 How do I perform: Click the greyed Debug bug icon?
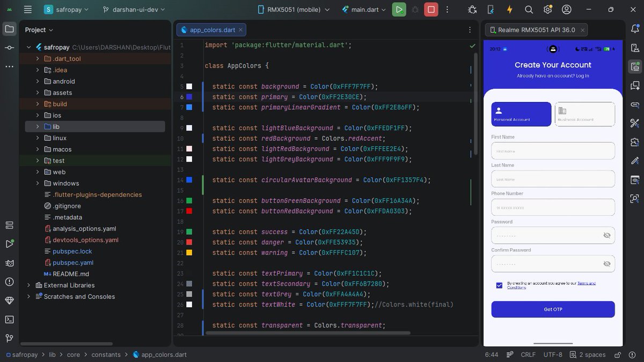pyautogui.click(x=415, y=9)
